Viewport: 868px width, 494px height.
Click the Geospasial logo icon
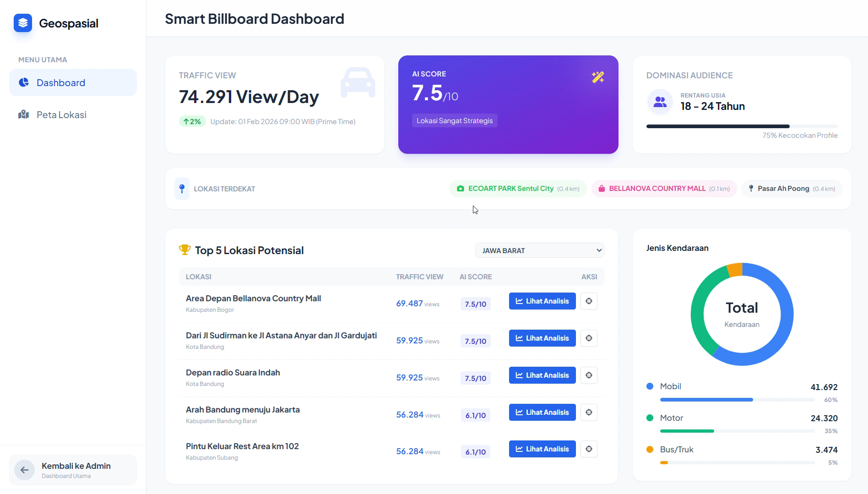tap(23, 23)
